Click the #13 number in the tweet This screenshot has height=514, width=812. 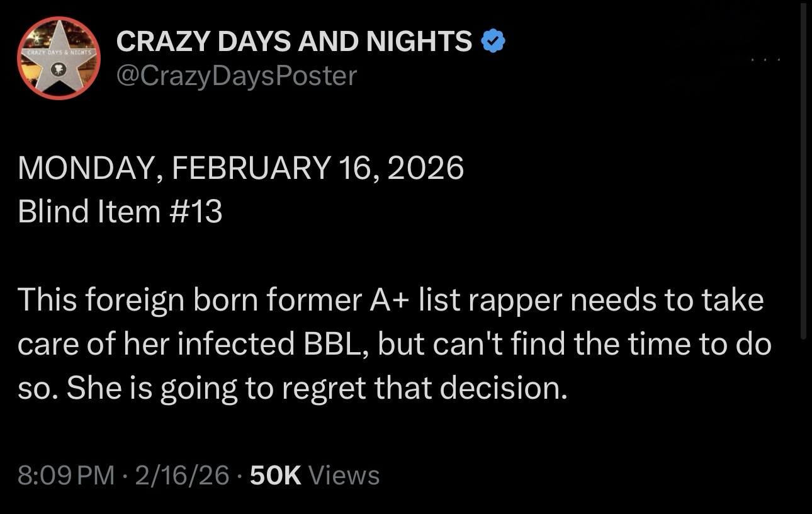coord(196,211)
